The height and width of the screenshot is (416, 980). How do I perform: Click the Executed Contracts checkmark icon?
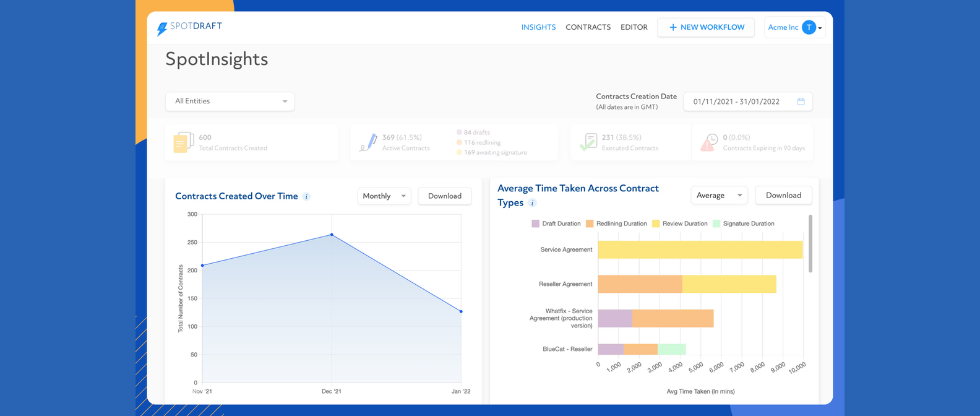(588, 142)
